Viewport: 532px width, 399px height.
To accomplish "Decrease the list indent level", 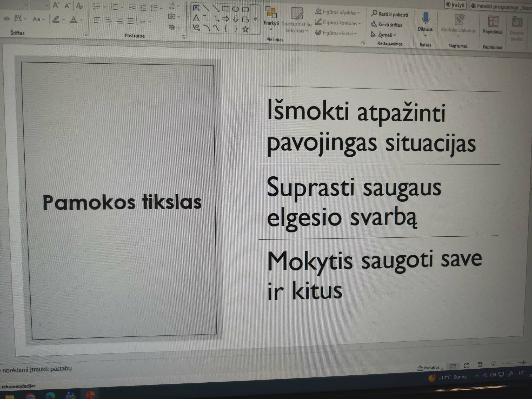I will 132,8.
